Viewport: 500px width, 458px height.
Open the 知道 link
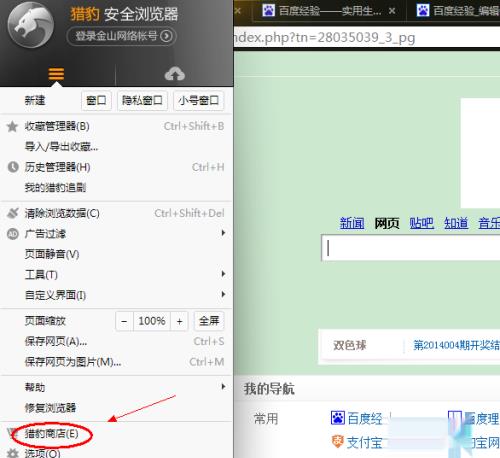[456, 223]
